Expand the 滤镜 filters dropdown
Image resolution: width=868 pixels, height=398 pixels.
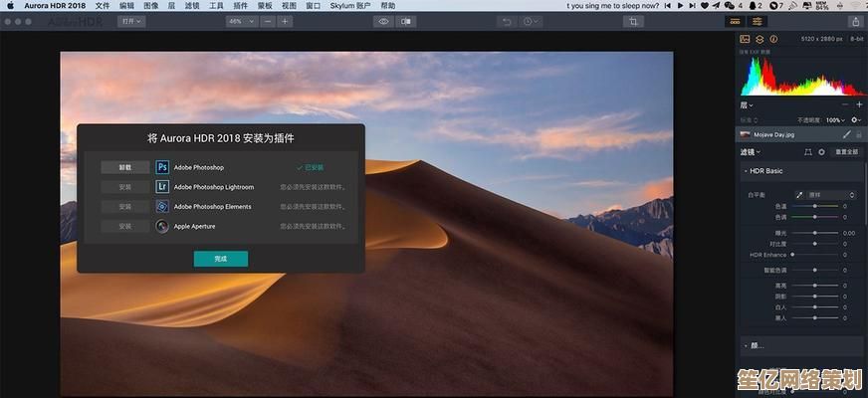[x=751, y=151]
